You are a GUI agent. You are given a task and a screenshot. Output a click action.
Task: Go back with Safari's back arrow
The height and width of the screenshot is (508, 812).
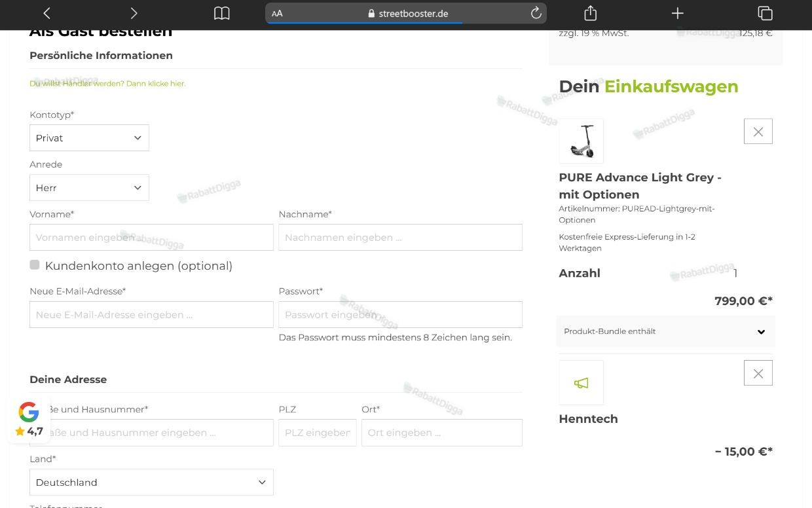(x=46, y=13)
